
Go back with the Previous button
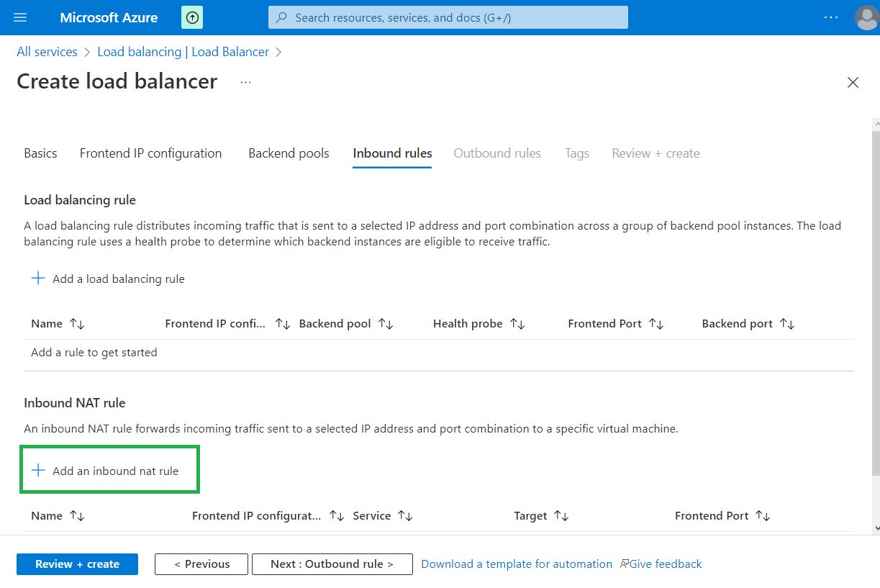(201, 564)
